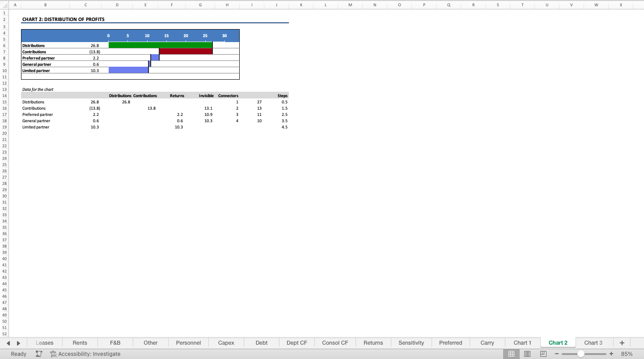Select the blue Limited partner chart bar

pos(128,70)
